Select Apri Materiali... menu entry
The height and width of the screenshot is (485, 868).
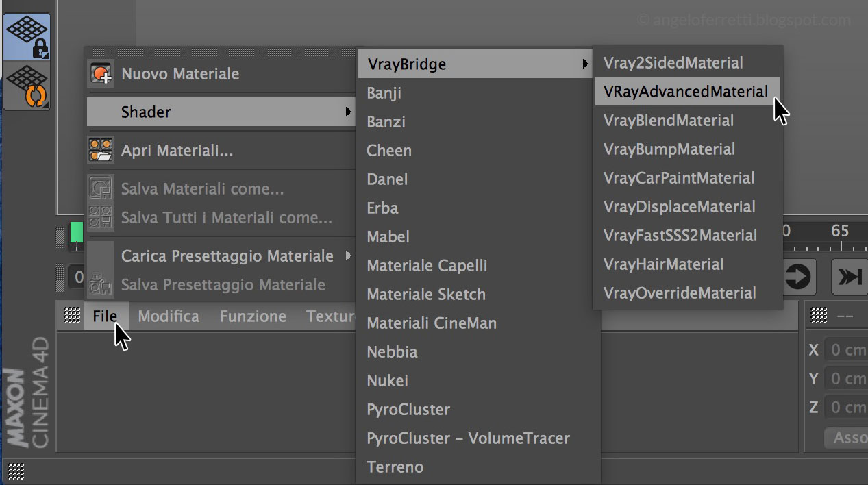coord(221,150)
